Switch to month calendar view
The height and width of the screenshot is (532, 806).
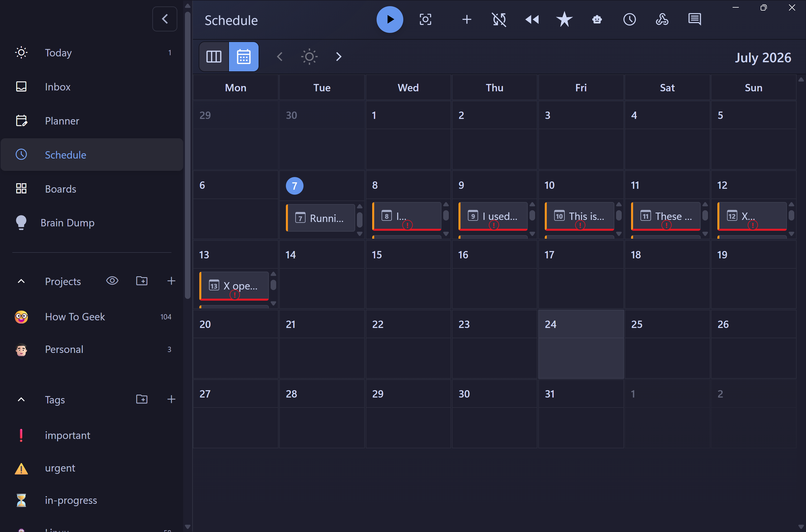[244, 57]
